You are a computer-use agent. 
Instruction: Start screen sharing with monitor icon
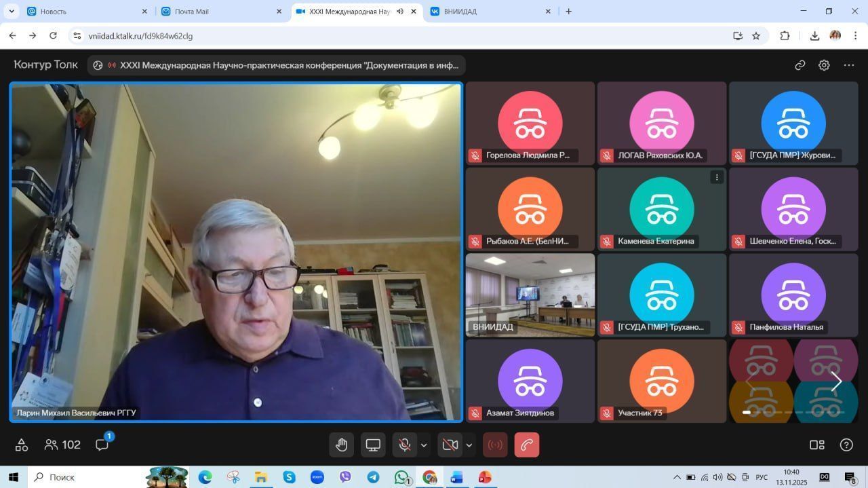373,445
